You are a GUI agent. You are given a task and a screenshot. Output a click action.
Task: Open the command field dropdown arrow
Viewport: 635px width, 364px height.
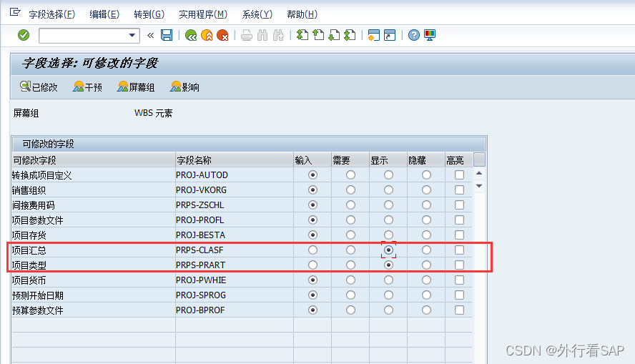pos(132,35)
